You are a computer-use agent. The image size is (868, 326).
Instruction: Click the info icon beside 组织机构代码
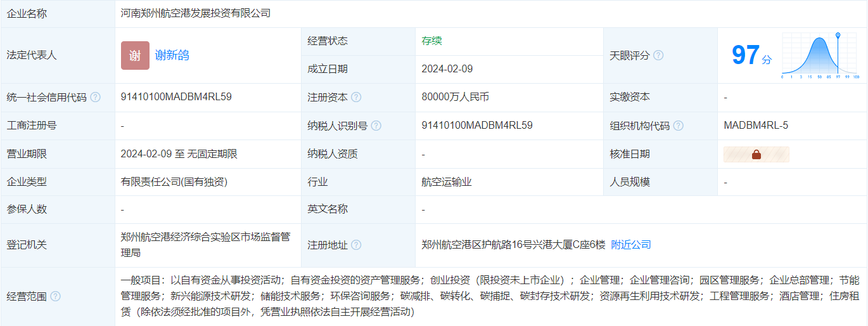679,126
